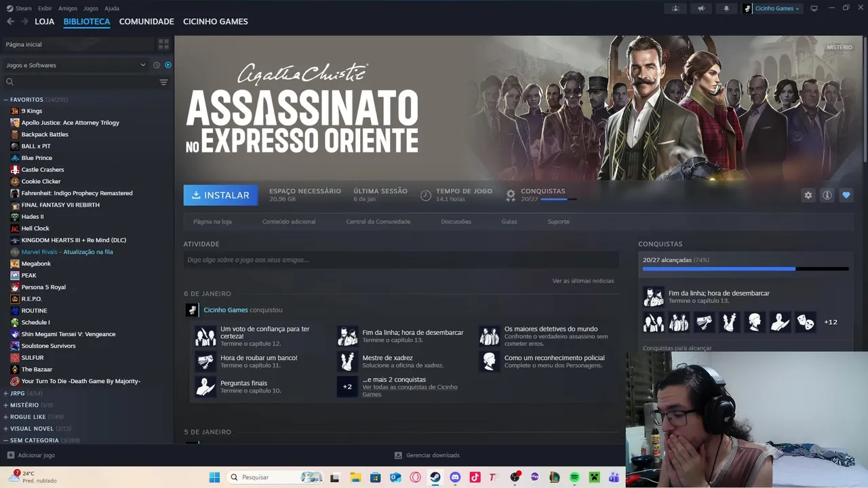Image resolution: width=868 pixels, height=488 pixels.
Task: Open advanced filters icon beside search
Action: click(163, 82)
